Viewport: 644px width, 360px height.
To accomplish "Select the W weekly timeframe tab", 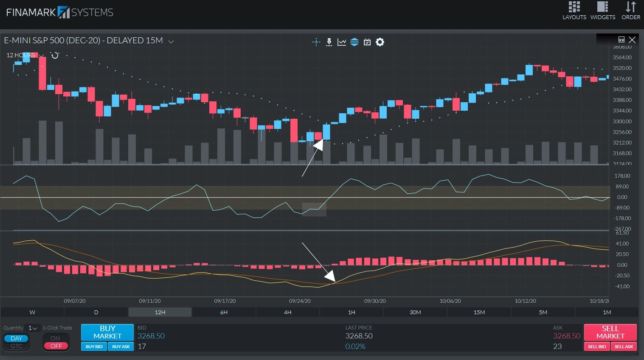I will point(32,312).
